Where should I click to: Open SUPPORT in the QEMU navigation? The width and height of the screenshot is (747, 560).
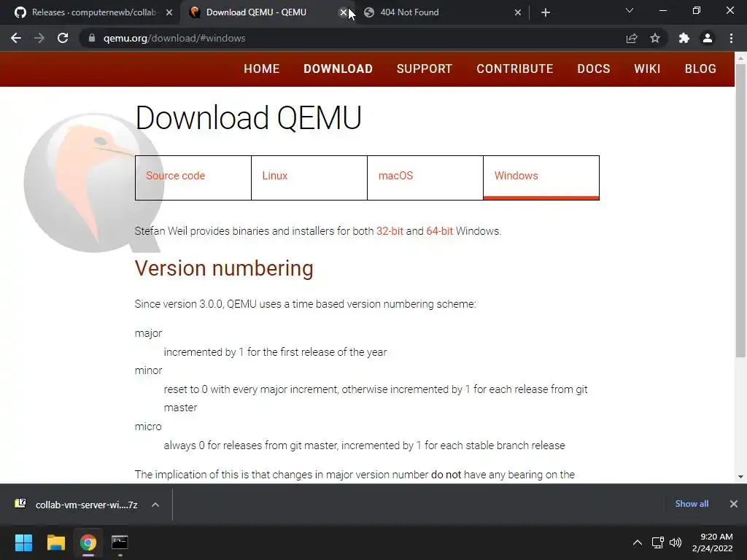(x=425, y=69)
